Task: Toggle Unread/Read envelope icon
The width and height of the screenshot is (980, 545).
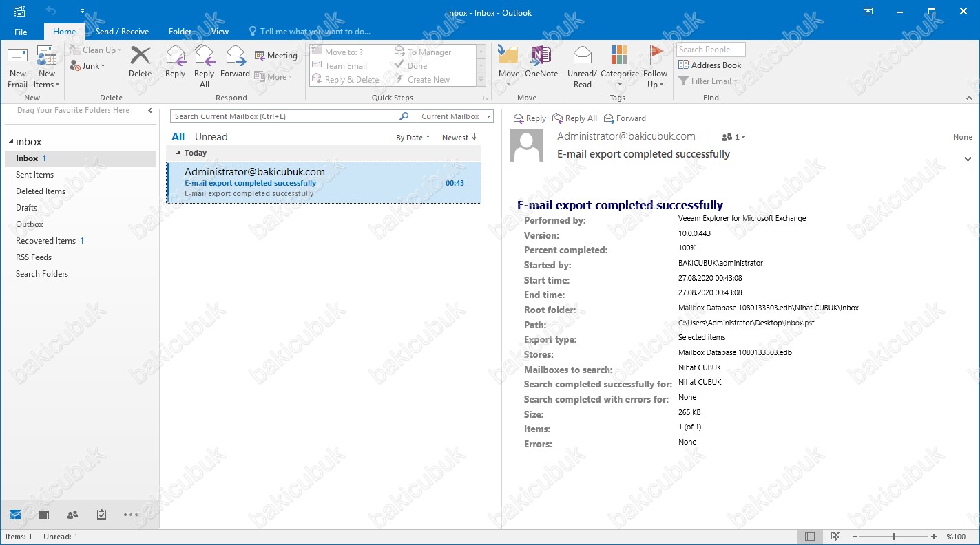Action: pyautogui.click(x=583, y=55)
